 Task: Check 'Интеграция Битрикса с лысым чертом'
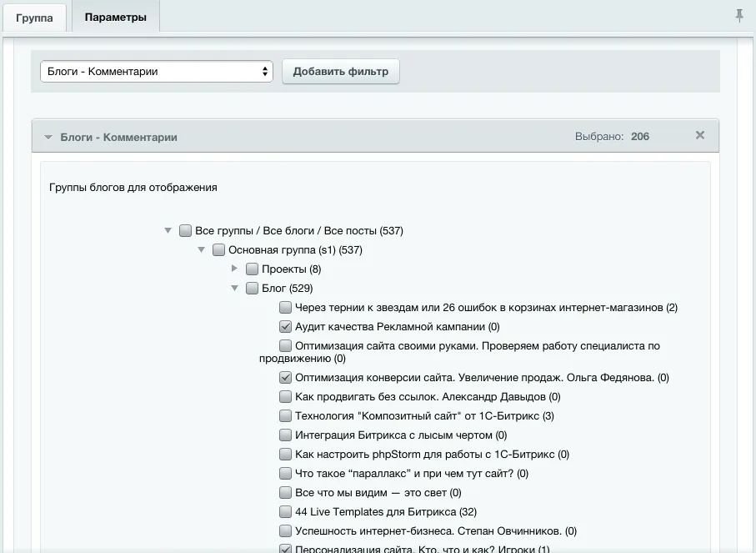pyautogui.click(x=283, y=435)
